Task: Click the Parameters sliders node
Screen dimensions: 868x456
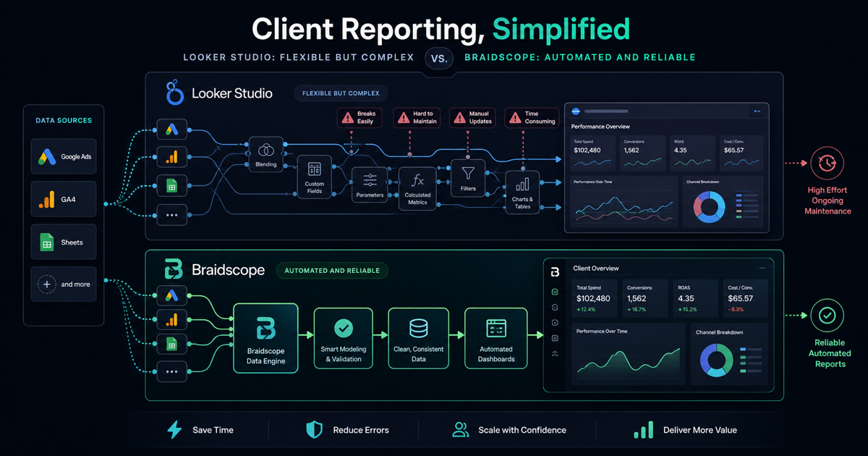Action: (370, 185)
